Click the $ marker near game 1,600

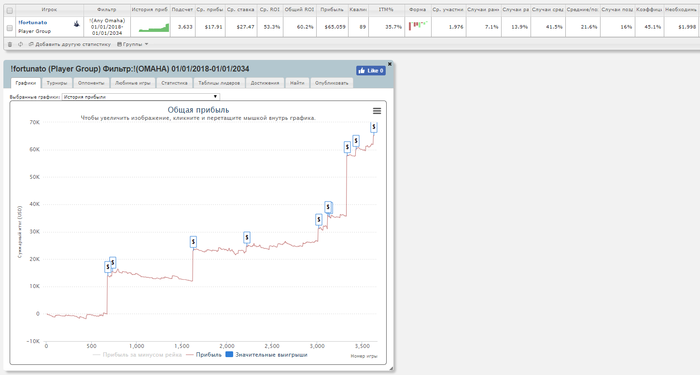(x=193, y=242)
